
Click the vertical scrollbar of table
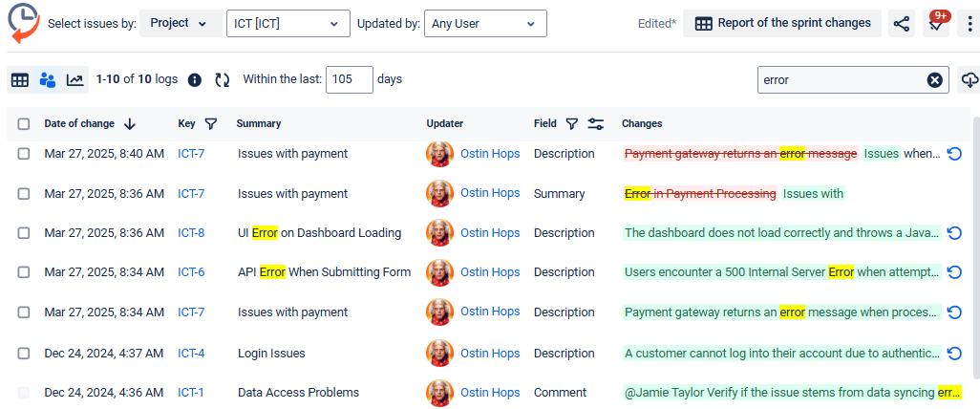[x=976, y=248]
